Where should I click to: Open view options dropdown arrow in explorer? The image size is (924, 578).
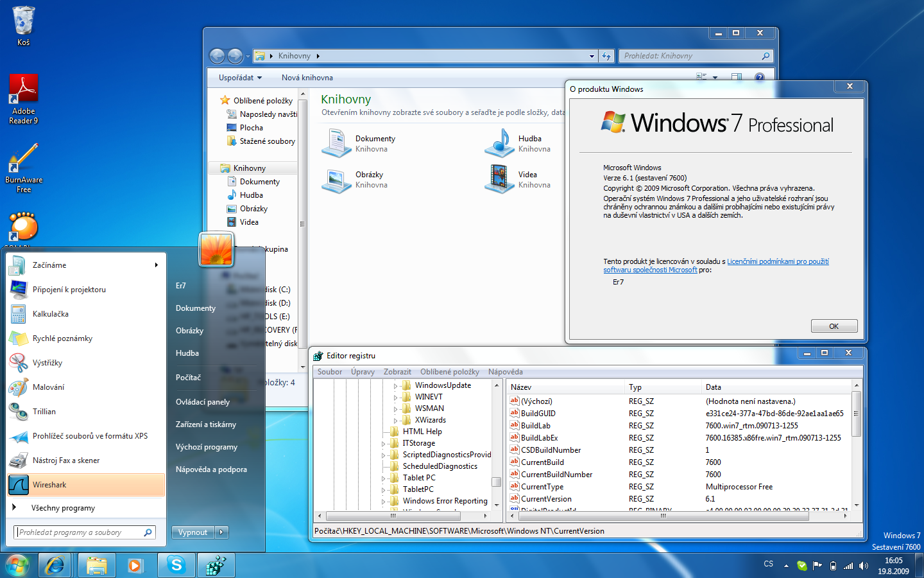pos(715,77)
